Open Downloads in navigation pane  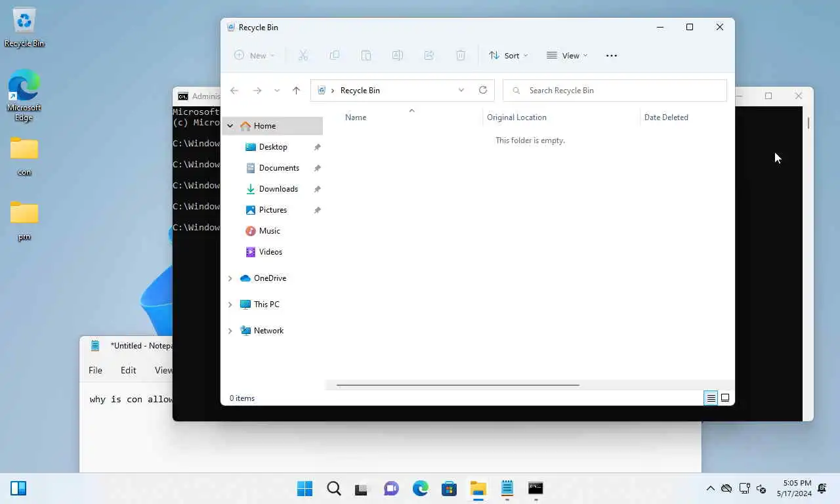[x=272, y=189]
